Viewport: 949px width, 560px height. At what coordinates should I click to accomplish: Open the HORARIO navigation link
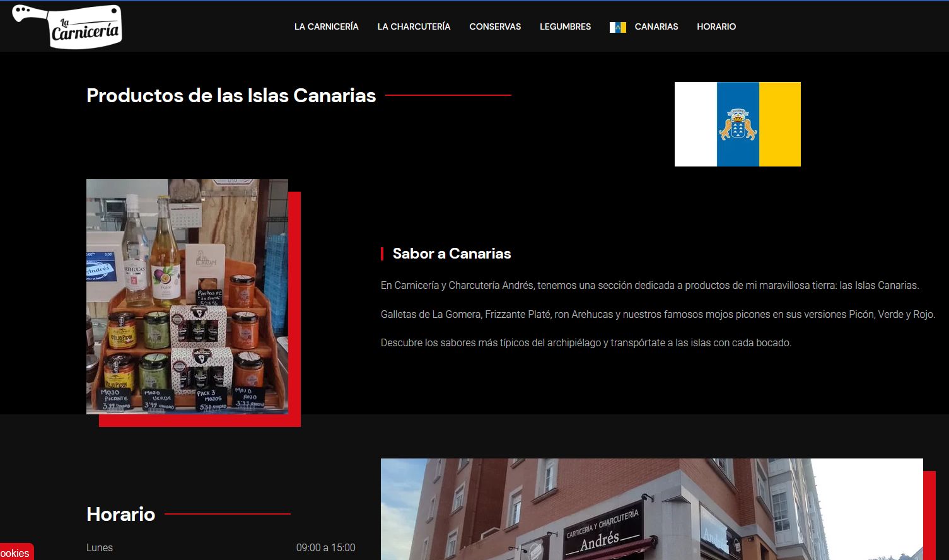tap(716, 26)
